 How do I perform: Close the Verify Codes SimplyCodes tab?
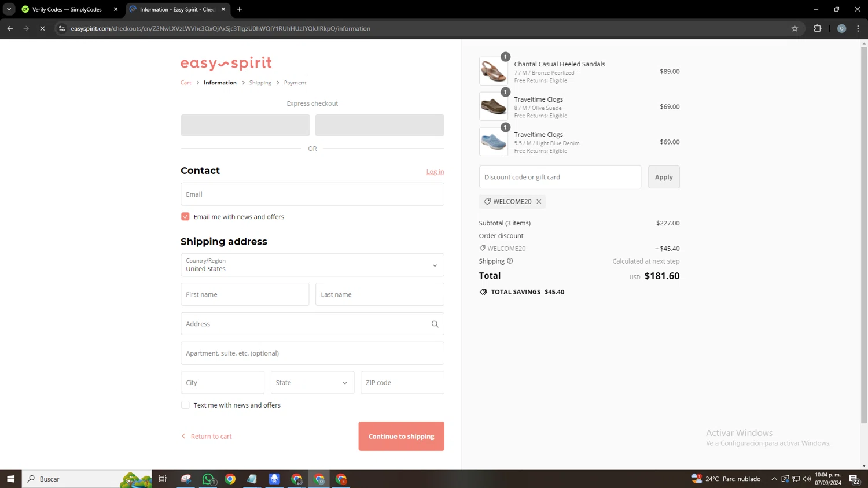[116, 9]
